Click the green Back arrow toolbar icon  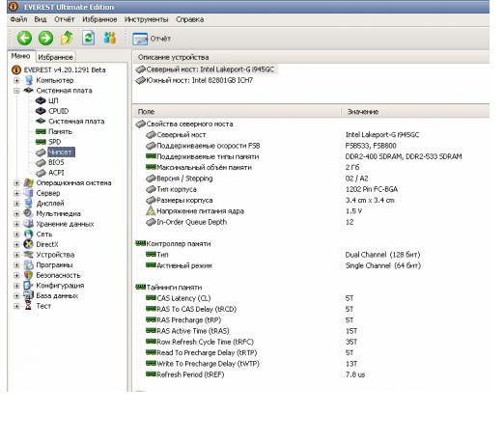click(24, 38)
